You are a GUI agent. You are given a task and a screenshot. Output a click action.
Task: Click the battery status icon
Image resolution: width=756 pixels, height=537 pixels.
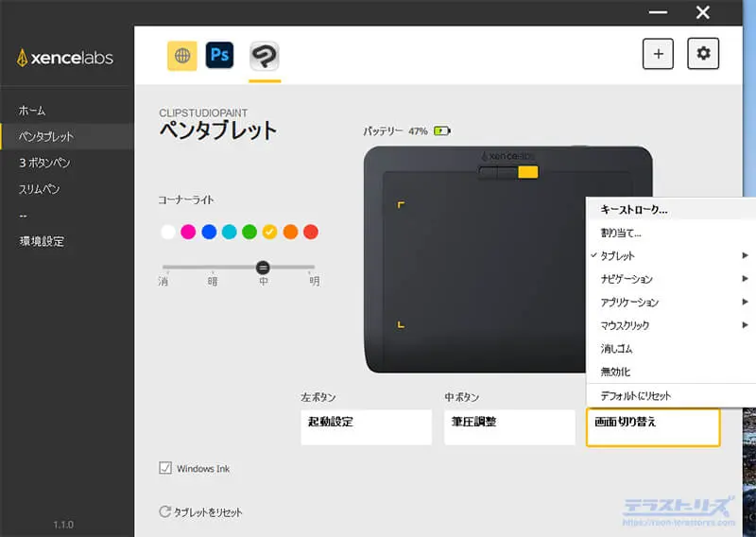click(441, 130)
